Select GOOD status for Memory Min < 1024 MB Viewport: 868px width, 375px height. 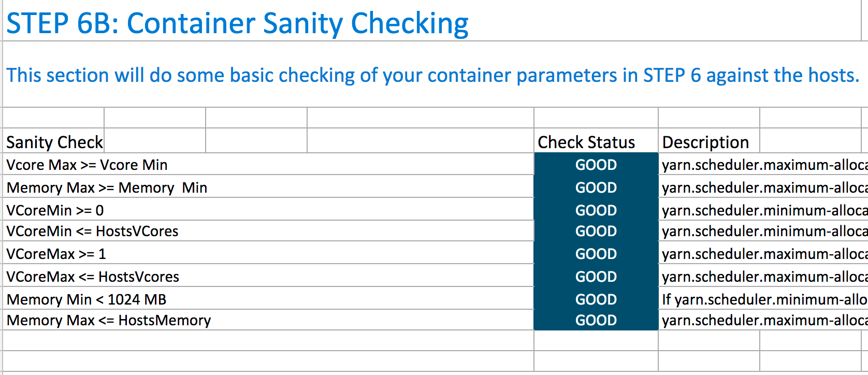point(596,299)
